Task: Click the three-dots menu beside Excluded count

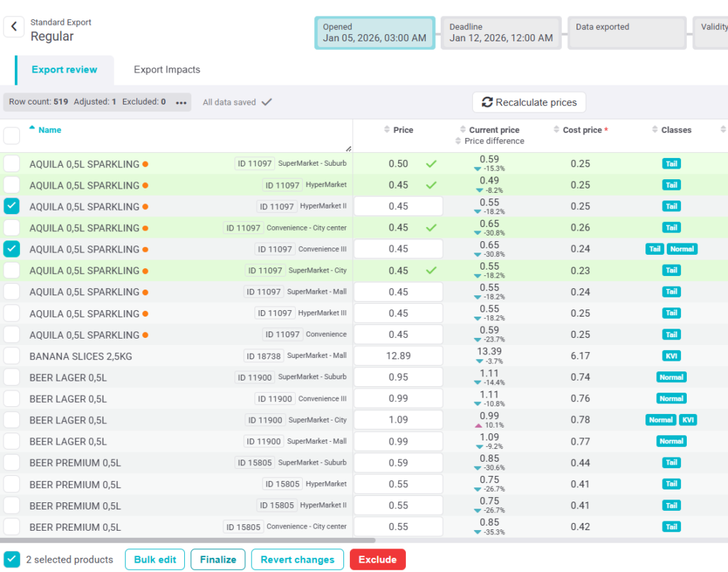Action: [181, 102]
